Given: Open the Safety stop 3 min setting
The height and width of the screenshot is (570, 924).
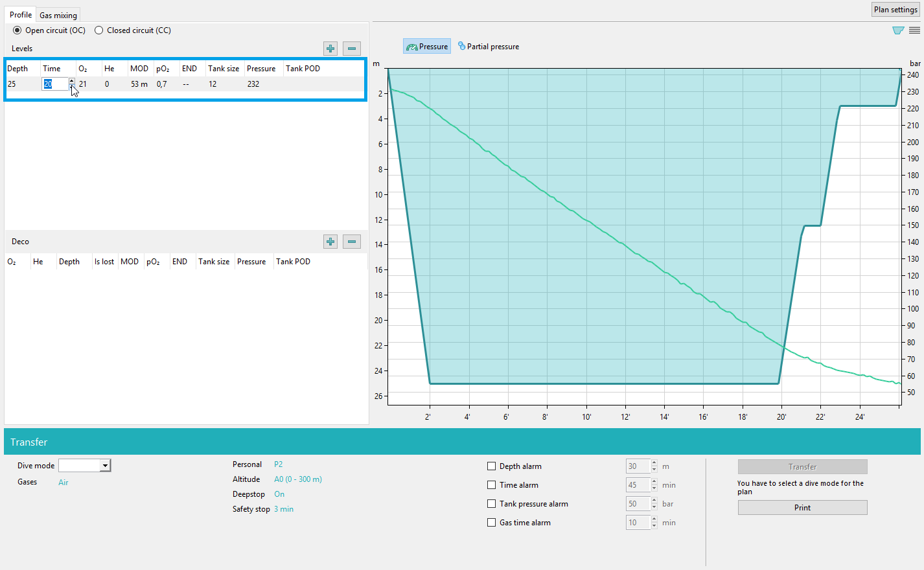Looking at the screenshot, I should 284,509.
